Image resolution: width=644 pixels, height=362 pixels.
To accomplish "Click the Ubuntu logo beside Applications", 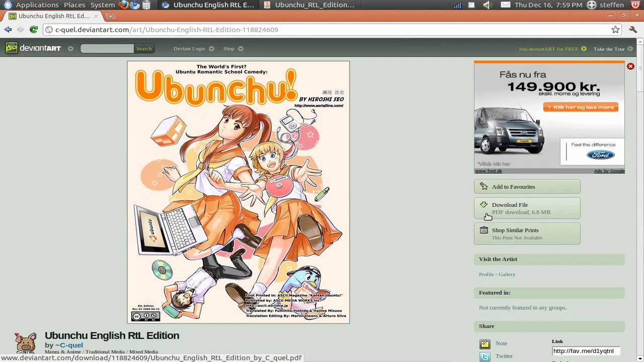I will coord(8,5).
